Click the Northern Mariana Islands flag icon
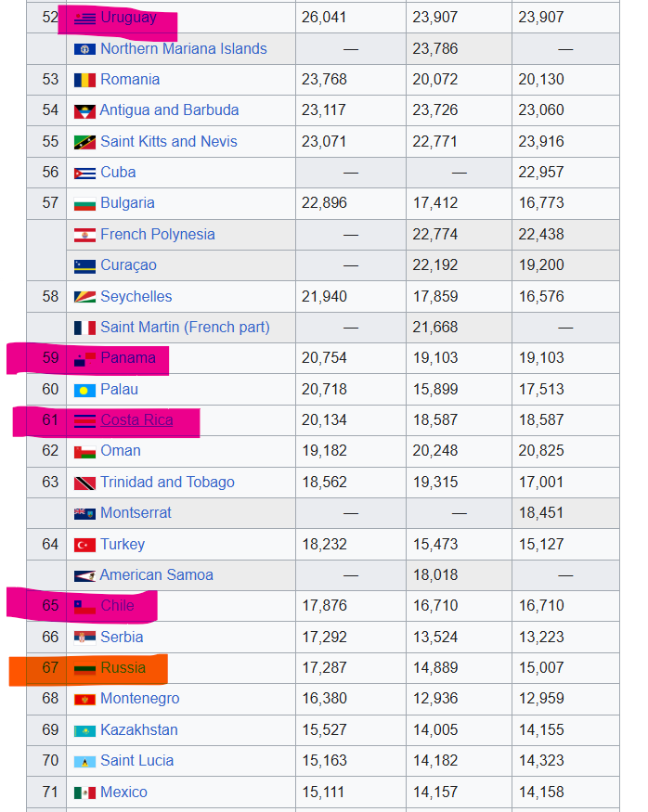The width and height of the screenshot is (648, 812). click(84, 49)
